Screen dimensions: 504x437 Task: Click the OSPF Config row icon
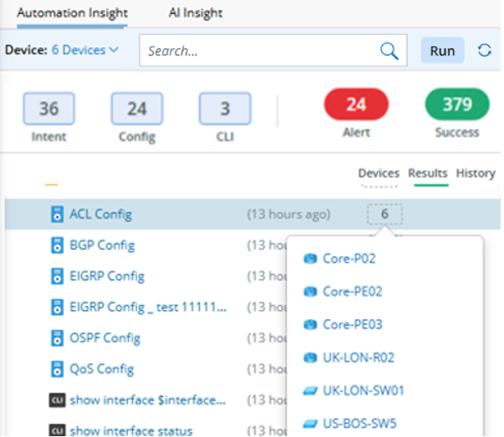(x=57, y=338)
